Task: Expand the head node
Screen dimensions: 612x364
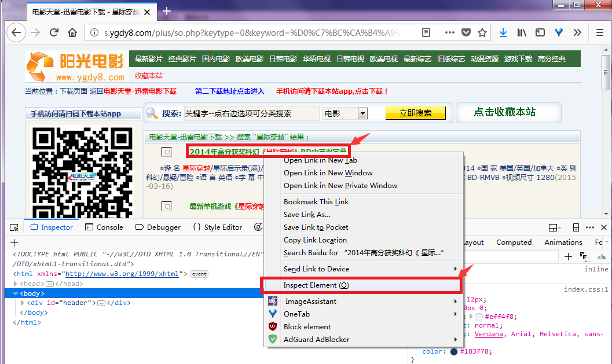Action: point(16,284)
